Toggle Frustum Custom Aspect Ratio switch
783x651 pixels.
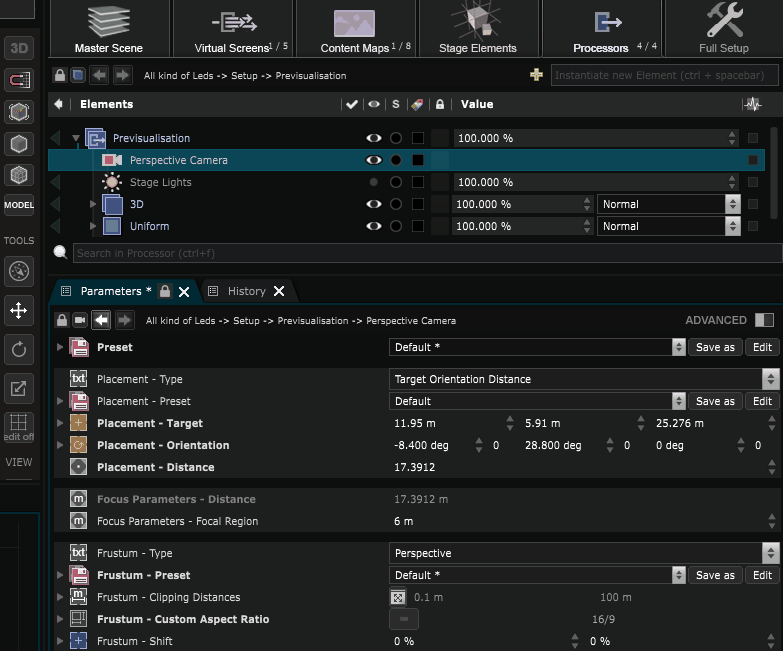tap(404, 620)
